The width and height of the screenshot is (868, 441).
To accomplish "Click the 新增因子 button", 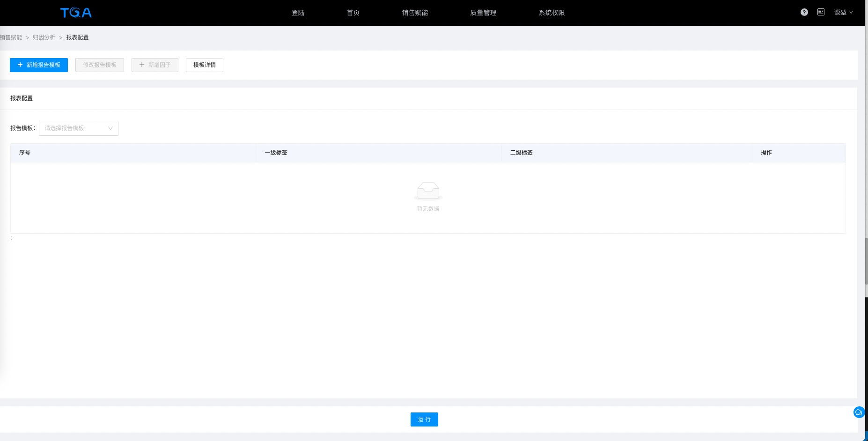I will [x=155, y=65].
